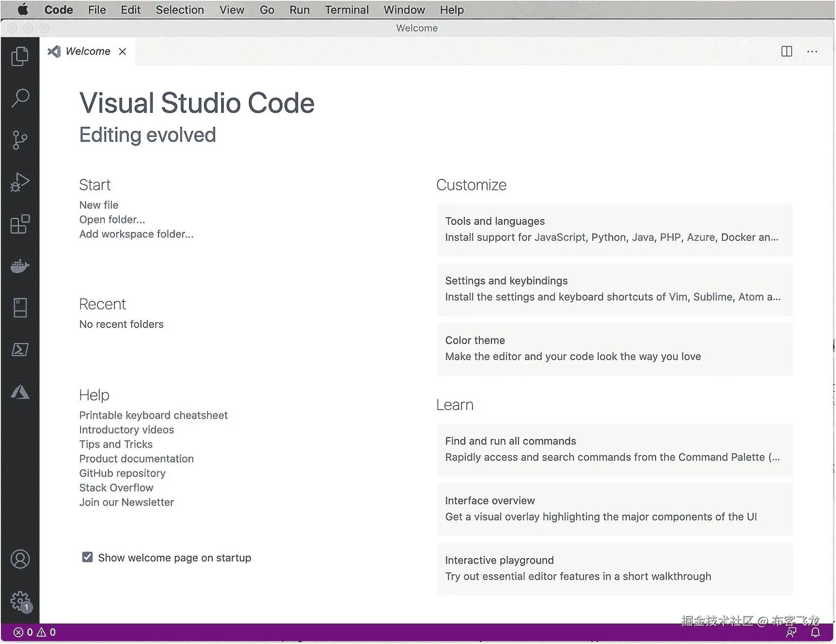Open the Source Control view
Image resolution: width=836 pixels, height=644 pixels.
pyautogui.click(x=20, y=140)
